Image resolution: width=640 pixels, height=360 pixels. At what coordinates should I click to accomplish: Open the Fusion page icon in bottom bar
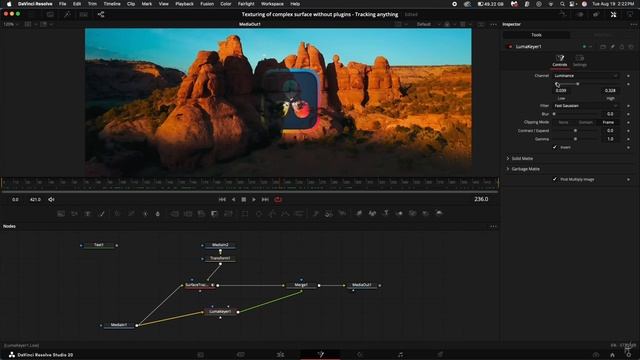[x=320, y=354]
